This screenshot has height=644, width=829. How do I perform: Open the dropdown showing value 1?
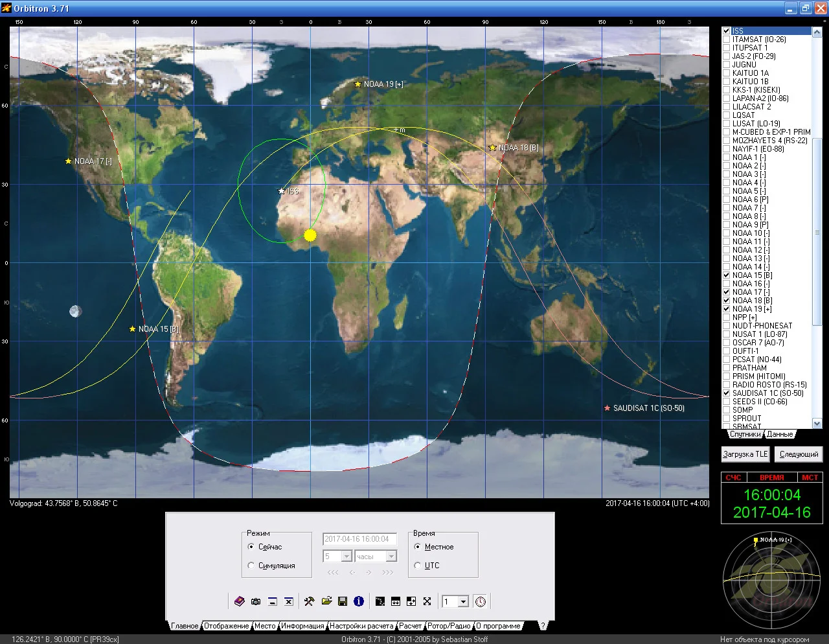pos(463,602)
